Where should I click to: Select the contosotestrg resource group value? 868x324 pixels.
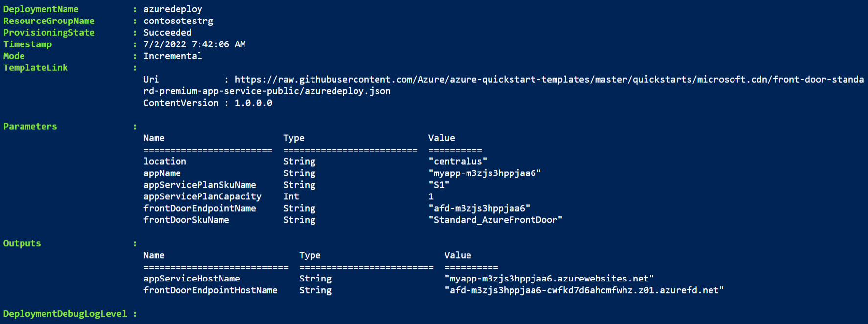point(178,21)
